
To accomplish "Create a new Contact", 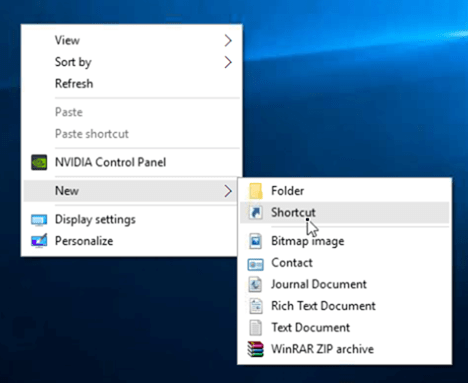I will 345,263.
